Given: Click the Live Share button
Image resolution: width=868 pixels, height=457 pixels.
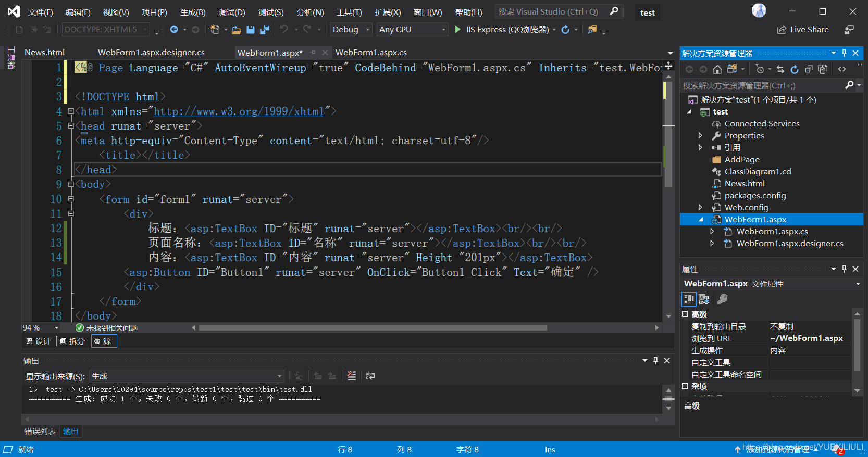Looking at the screenshot, I should click(803, 30).
